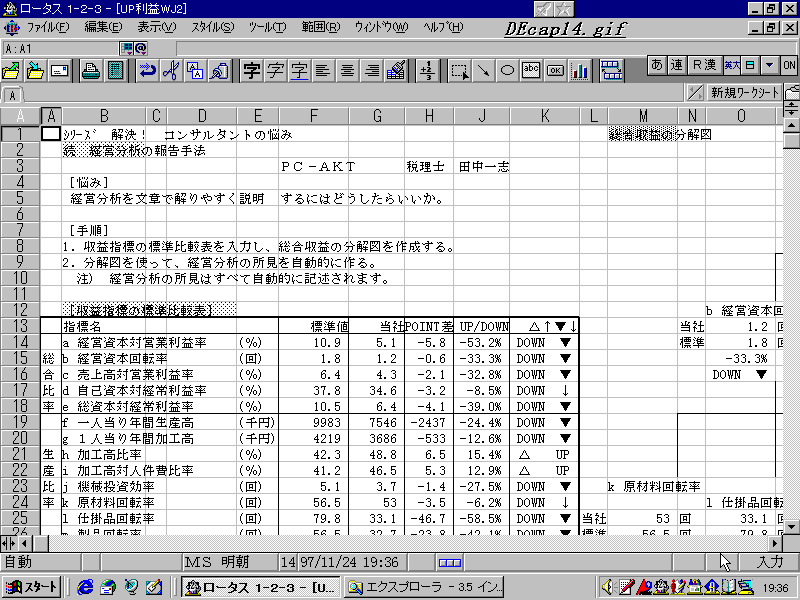The height and width of the screenshot is (600, 800).
Task: Click the SUM calculation icon
Action: tap(427, 70)
